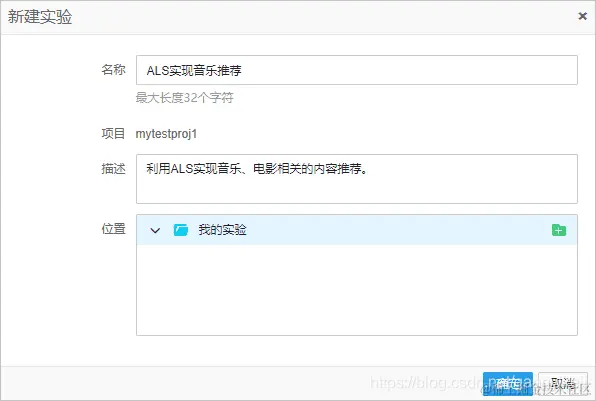Click the 名称 label
This screenshot has height=401, width=596.
113,70
